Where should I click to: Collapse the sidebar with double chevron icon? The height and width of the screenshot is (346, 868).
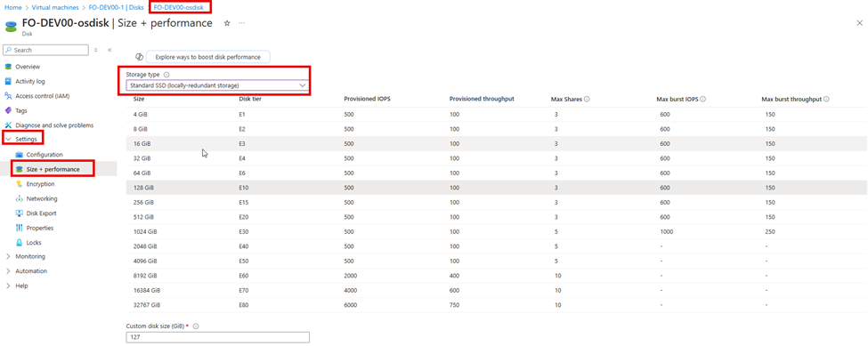pyautogui.click(x=110, y=50)
